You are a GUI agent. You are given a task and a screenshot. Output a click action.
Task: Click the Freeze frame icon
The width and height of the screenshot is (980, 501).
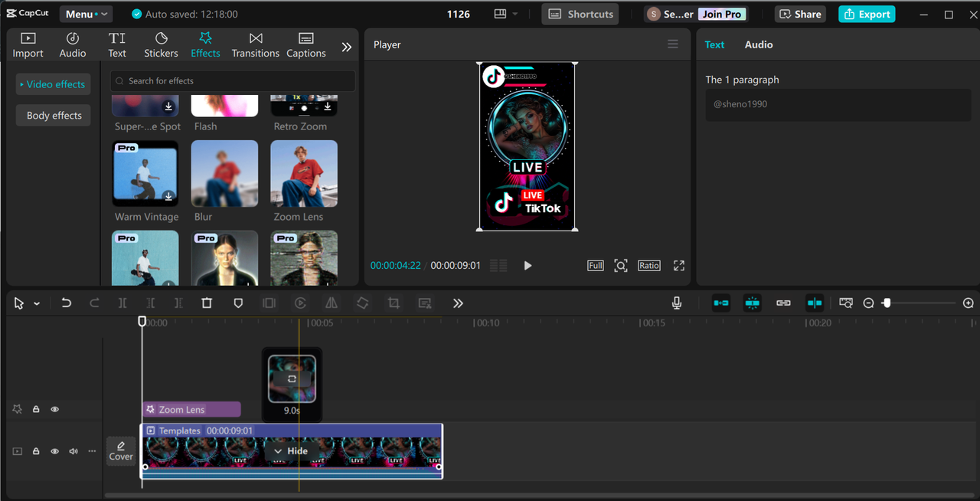point(269,303)
